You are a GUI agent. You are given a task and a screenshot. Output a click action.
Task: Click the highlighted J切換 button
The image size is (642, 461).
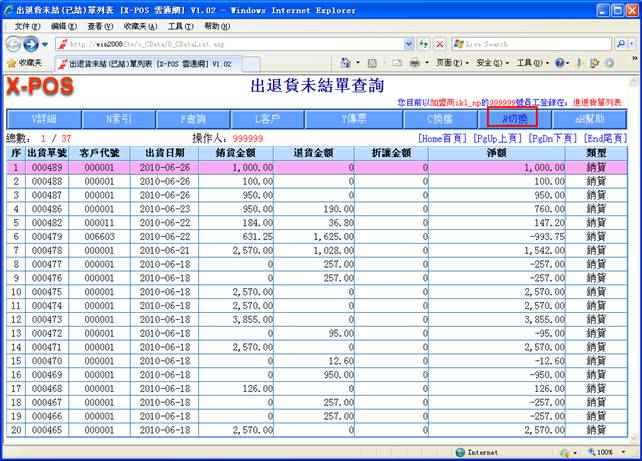tap(512, 119)
